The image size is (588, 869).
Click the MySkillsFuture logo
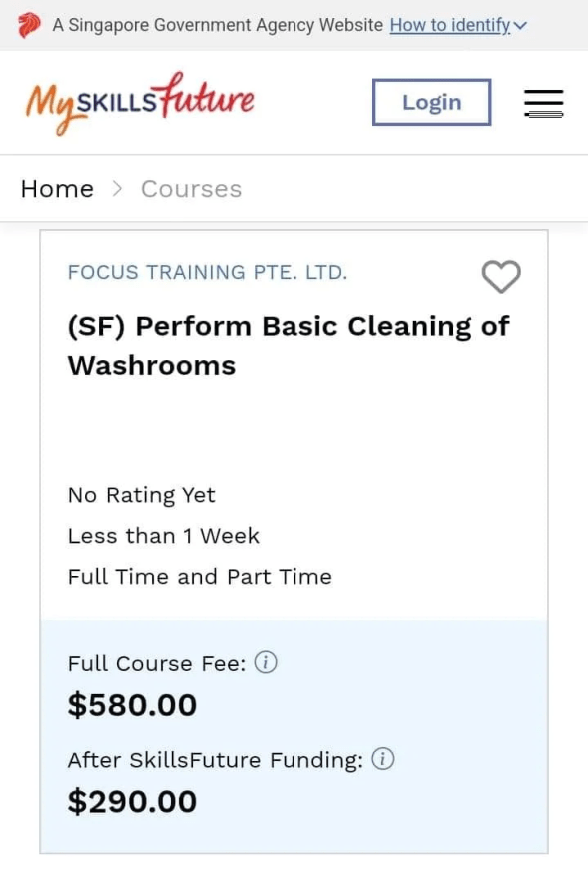(140, 103)
